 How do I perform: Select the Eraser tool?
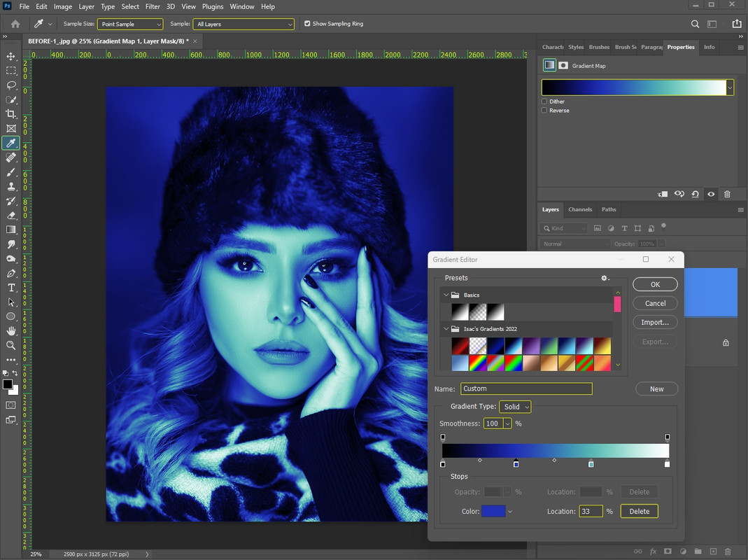tap(10, 216)
